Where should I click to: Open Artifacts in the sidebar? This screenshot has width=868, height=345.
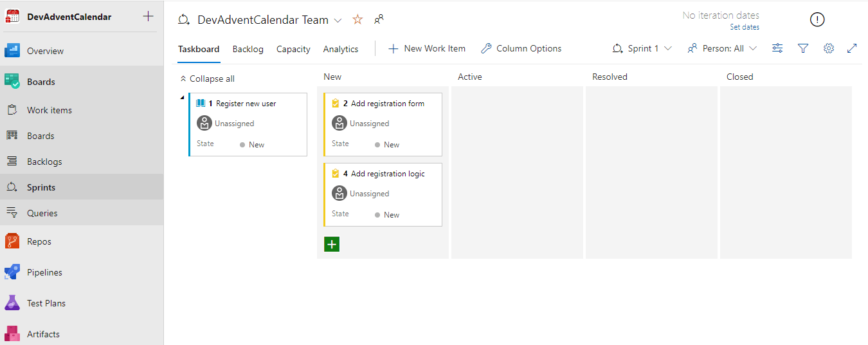pyautogui.click(x=43, y=334)
